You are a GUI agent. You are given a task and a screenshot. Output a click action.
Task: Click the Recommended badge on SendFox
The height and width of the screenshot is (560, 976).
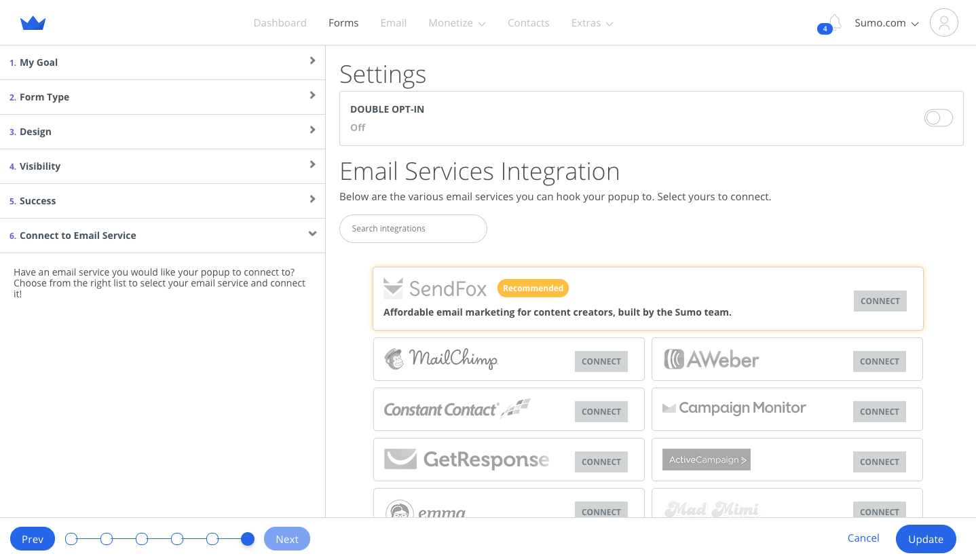pyautogui.click(x=533, y=288)
